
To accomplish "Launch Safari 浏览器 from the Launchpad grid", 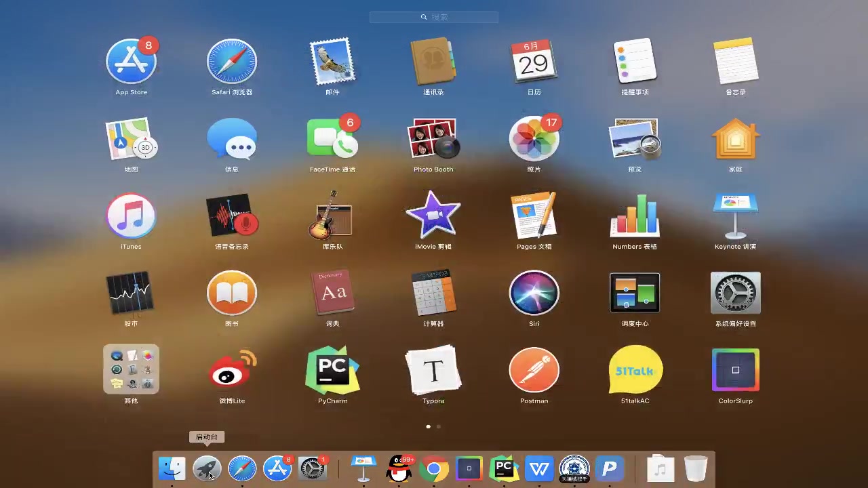I will pyautogui.click(x=232, y=62).
